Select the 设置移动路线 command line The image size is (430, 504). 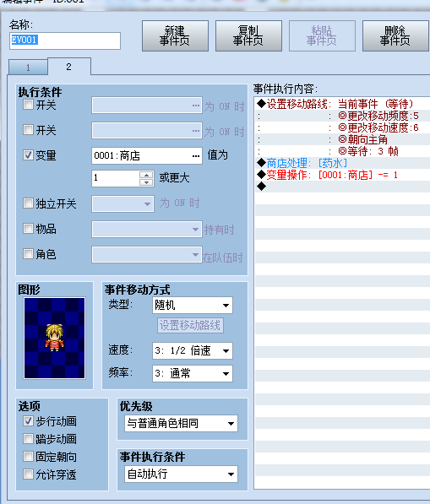[342, 104]
